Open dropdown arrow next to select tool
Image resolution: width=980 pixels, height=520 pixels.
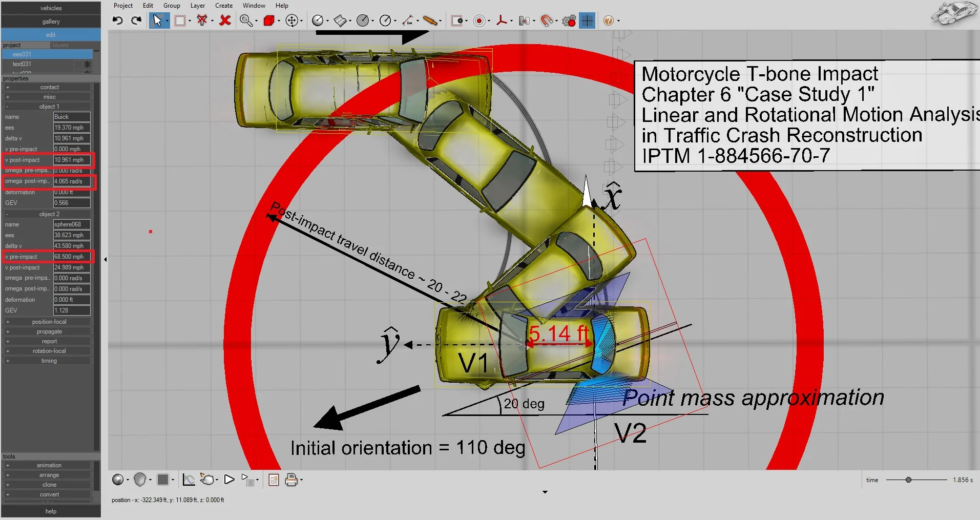(x=167, y=21)
